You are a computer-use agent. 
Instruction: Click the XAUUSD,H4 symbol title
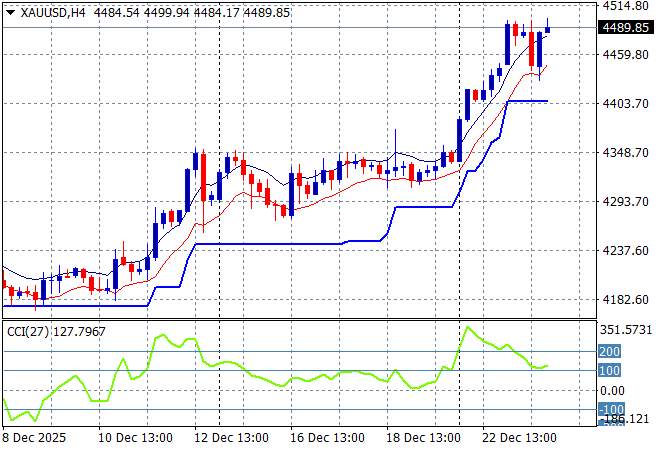pos(52,12)
